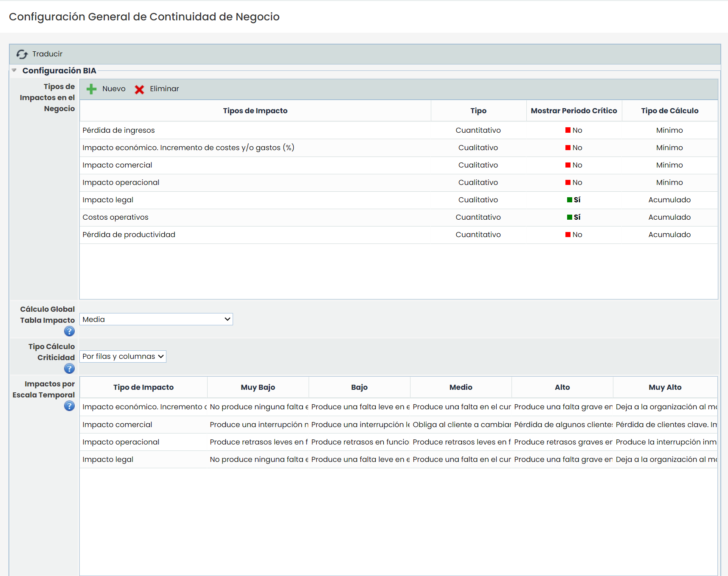Image resolution: width=728 pixels, height=576 pixels.
Task: Collapse the Configuración BIA section
Action: tap(14, 70)
